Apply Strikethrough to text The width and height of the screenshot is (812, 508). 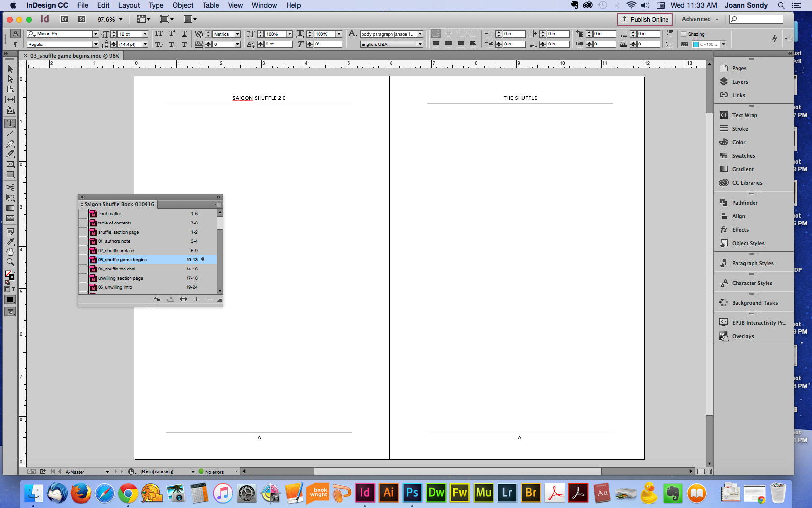pyautogui.click(x=184, y=44)
